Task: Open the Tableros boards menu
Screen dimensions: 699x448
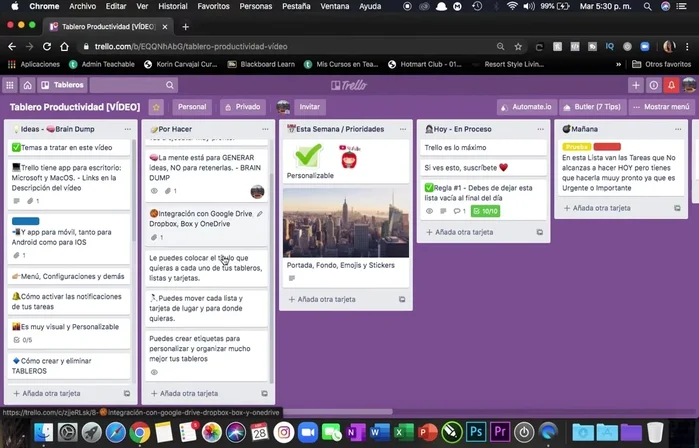Action: click(x=62, y=85)
